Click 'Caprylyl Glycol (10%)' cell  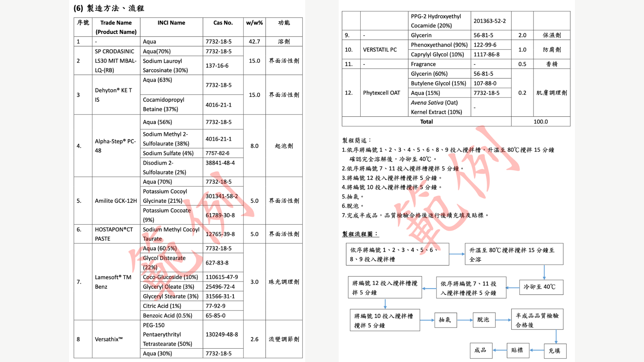coord(439,54)
